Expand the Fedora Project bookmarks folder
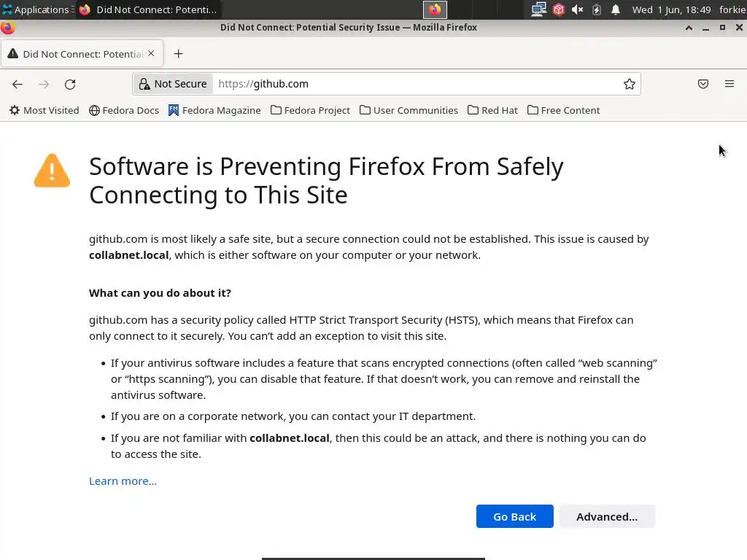Viewport: 747px width, 560px height. tap(310, 110)
